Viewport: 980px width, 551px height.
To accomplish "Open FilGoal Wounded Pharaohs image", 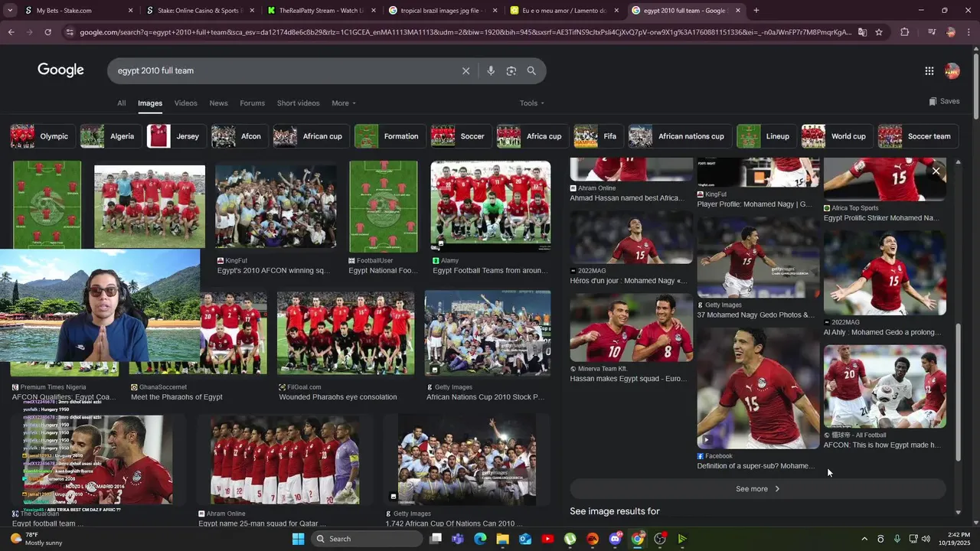I will point(345,333).
